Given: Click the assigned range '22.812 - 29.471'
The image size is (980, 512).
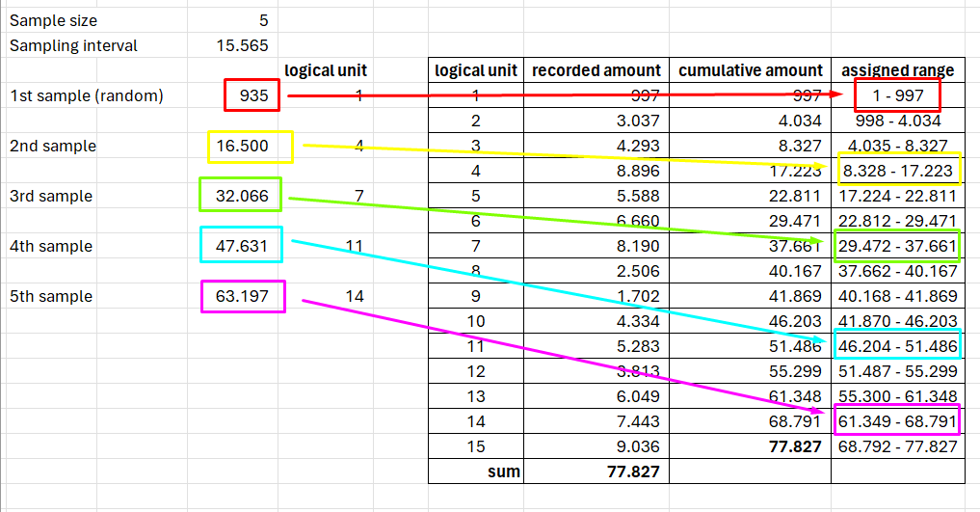Looking at the screenshot, I should [x=898, y=221].
